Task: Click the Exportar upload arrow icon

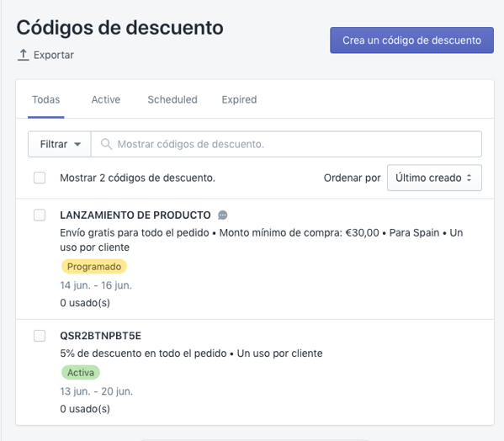Action: point(24,55)
